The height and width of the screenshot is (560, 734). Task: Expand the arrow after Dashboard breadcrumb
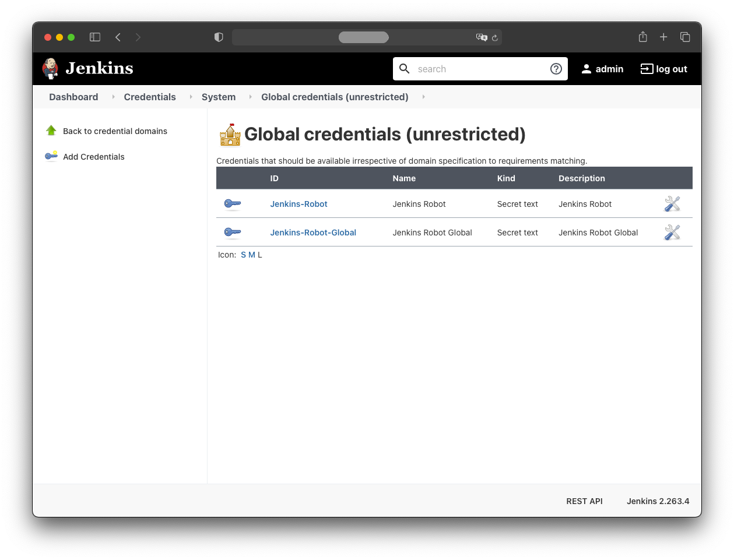(x=113, y=97)
